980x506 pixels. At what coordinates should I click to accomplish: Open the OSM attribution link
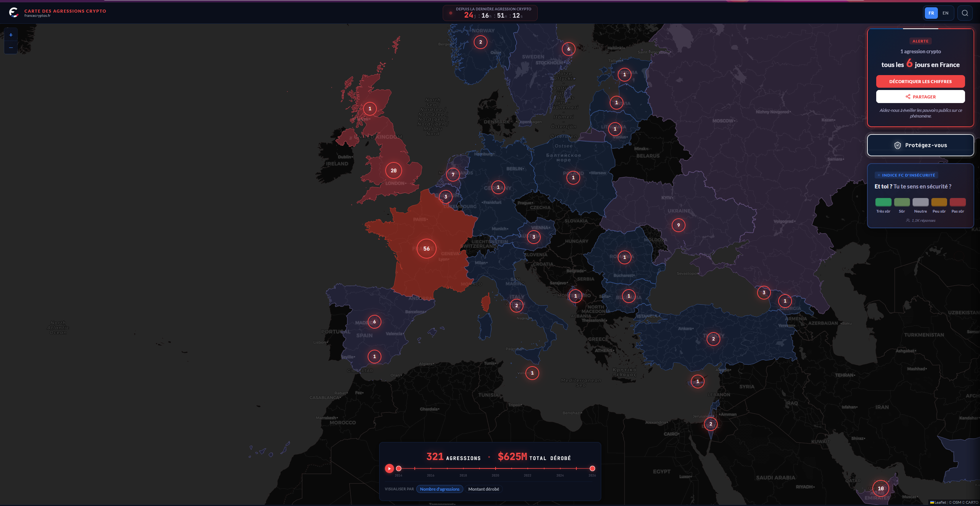(957, 502)
